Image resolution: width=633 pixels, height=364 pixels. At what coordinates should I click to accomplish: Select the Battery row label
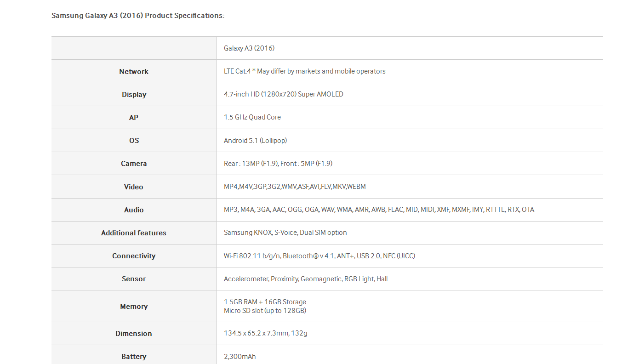134,357
